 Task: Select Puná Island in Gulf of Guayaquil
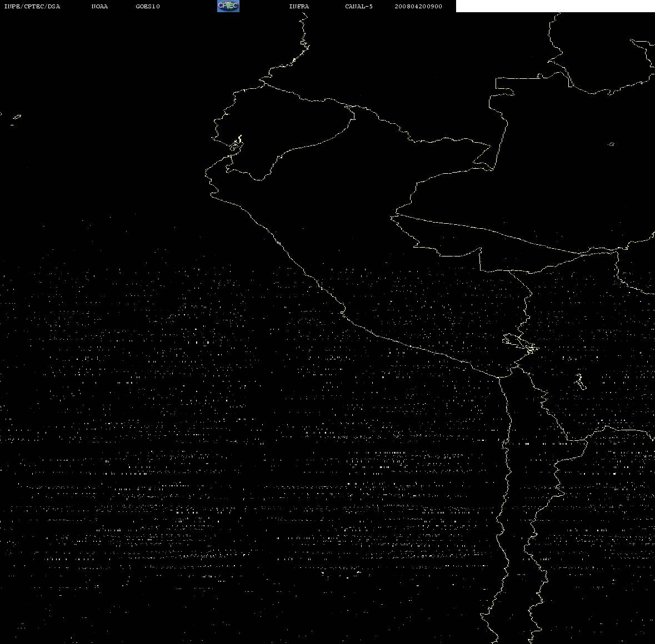(236, 143)
